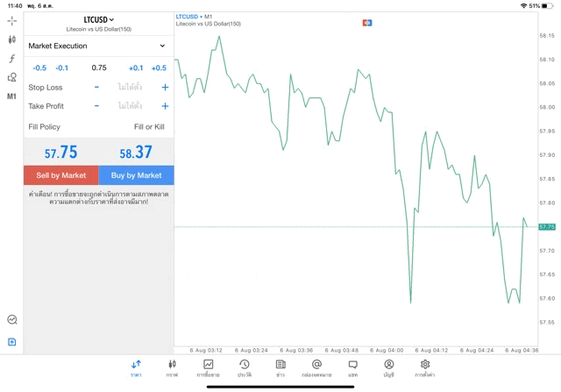Open the chart search magnifier icon

click(11, 320)
